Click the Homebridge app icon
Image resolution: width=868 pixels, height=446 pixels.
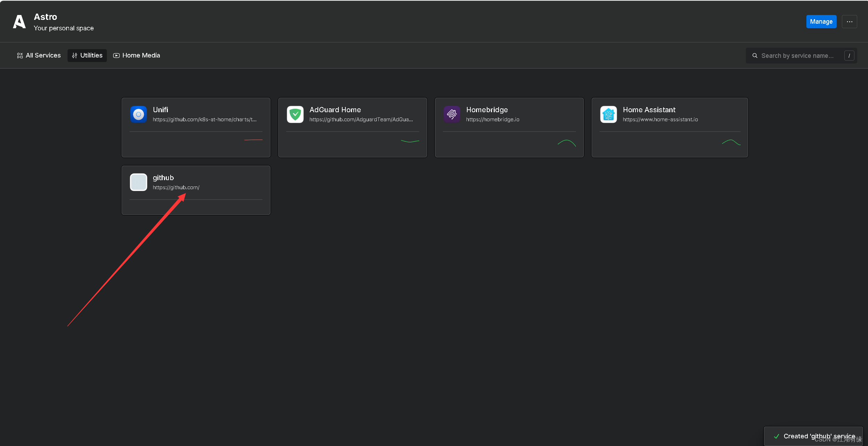452,114
